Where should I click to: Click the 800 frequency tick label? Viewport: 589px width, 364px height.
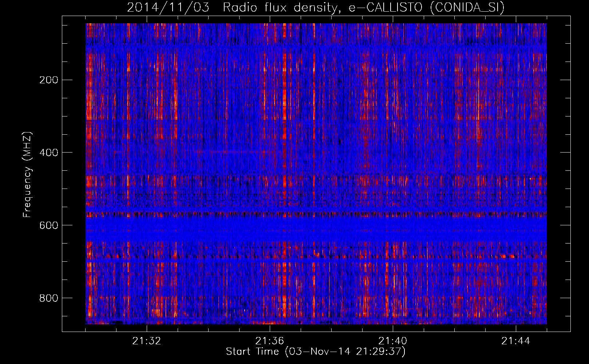(49, 298)
